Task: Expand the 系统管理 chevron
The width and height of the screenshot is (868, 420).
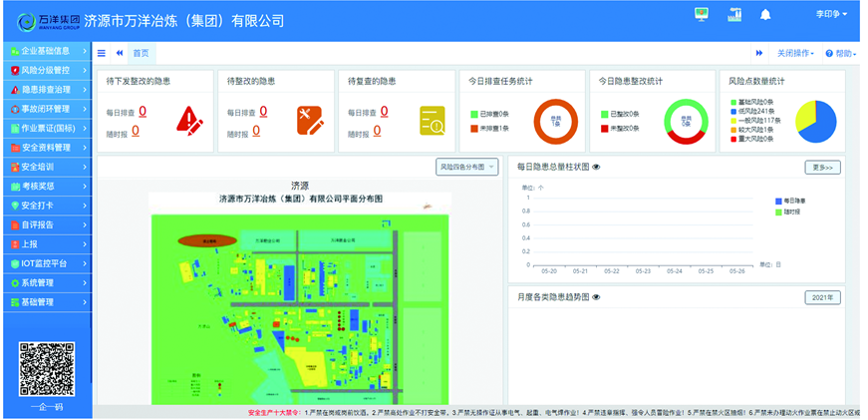Action: pos(85,283)
